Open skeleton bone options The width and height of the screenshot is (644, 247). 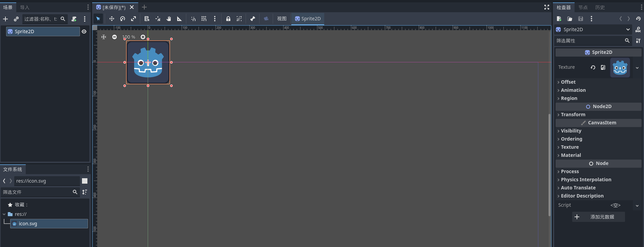(253, 19)
